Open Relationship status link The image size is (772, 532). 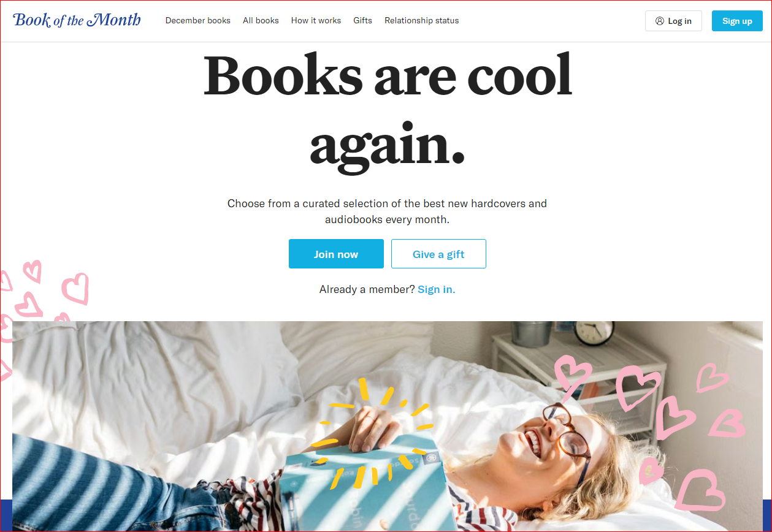(421, 20)
